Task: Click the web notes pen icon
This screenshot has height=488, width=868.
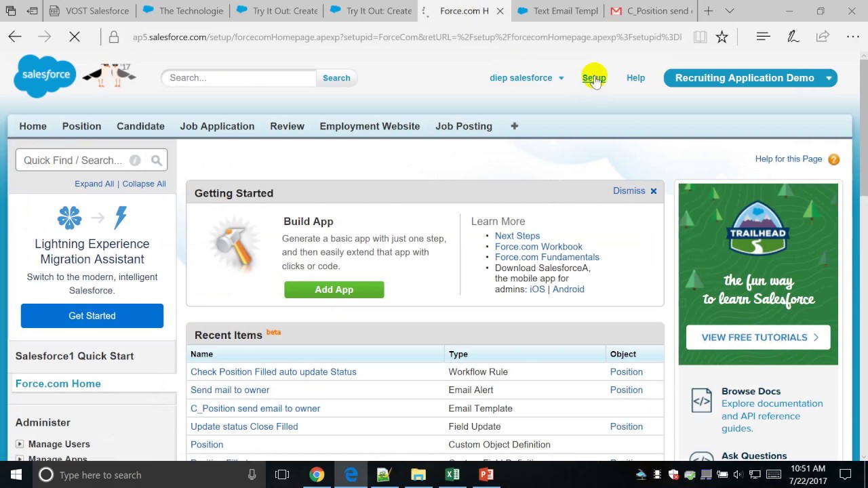Action: 793,37
